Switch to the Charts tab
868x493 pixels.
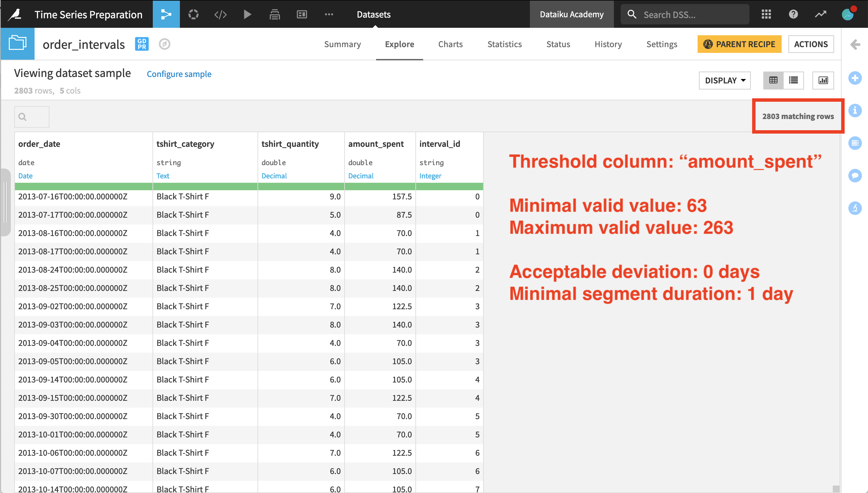click(x=450, y=44)
